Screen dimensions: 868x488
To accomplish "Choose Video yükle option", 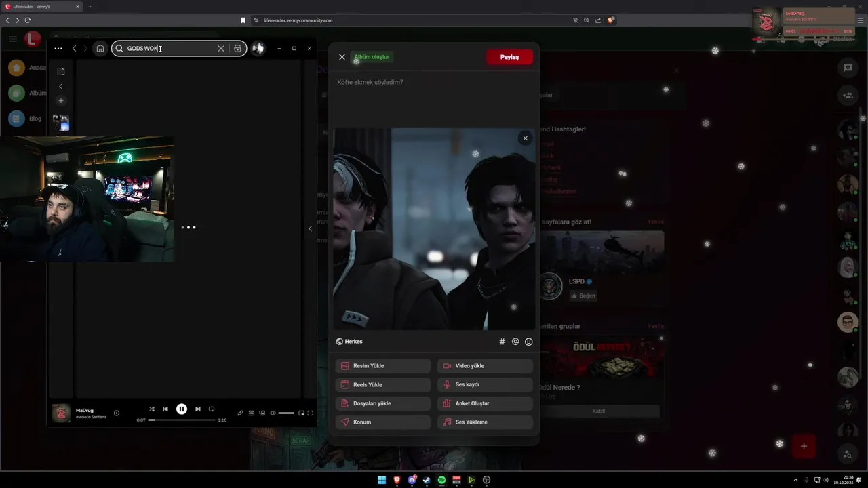I will [x=485, y=366].
